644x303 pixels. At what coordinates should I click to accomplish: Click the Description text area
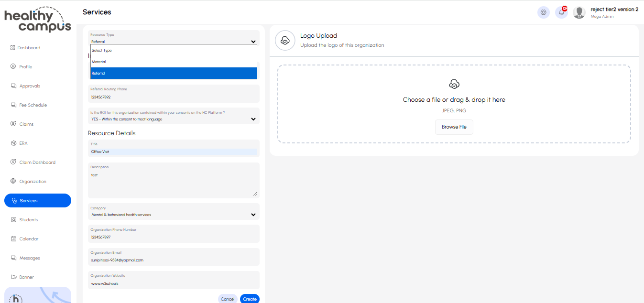(x=174, y=181)
